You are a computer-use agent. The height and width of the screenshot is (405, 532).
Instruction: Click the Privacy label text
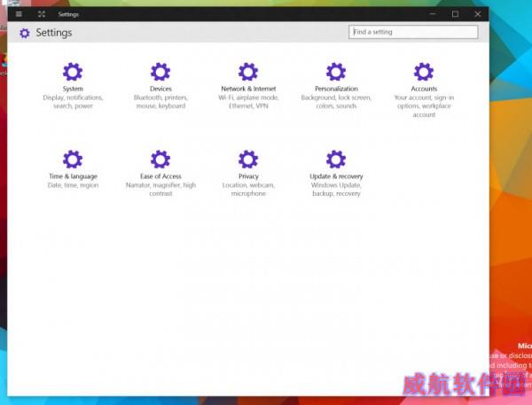pos(248,176)
